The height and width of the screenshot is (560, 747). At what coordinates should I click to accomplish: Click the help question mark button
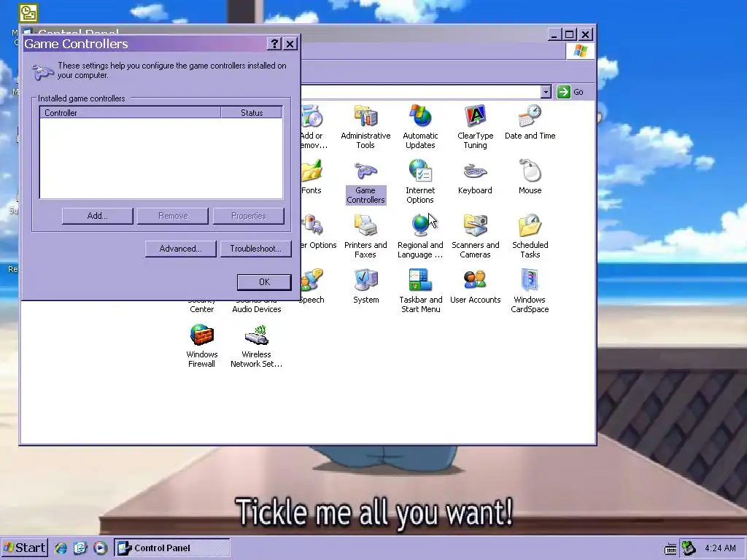click(274, 44)
